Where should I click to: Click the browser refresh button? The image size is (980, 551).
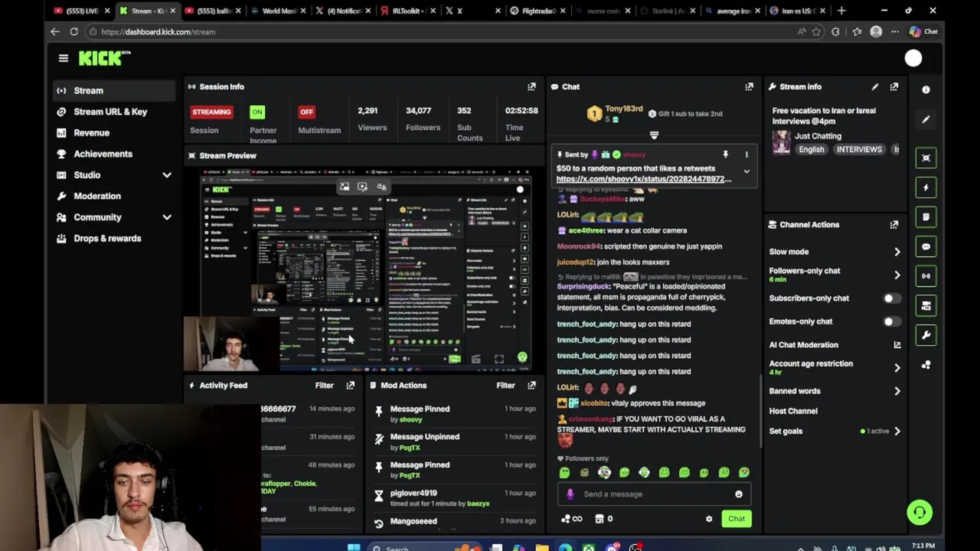click(x=74, y=32)
